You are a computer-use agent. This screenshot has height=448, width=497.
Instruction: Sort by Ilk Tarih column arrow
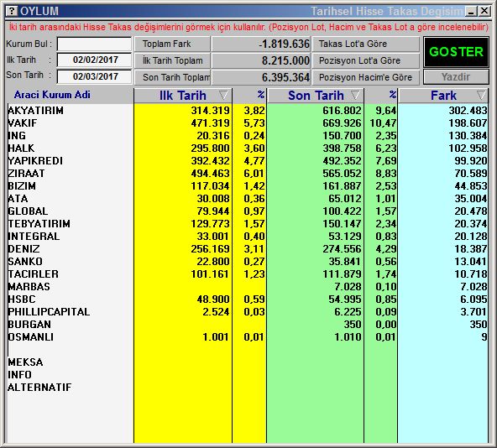click(x=223, y=95)
